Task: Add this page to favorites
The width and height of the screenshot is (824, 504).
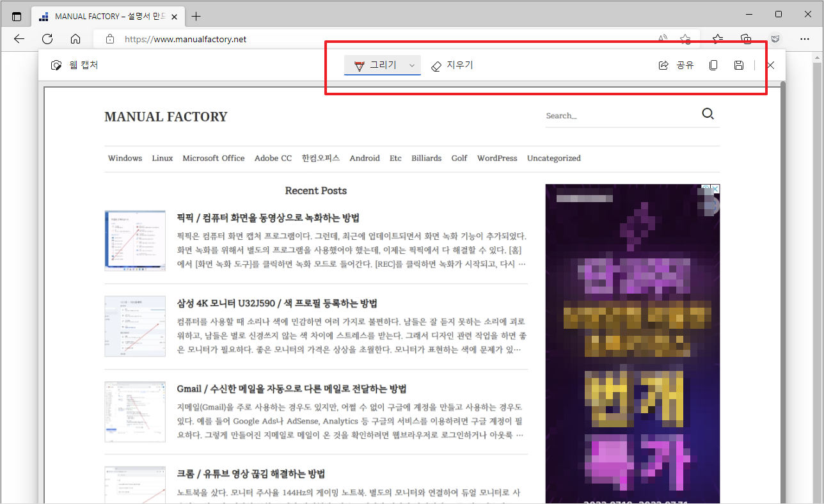Action: 685,39
